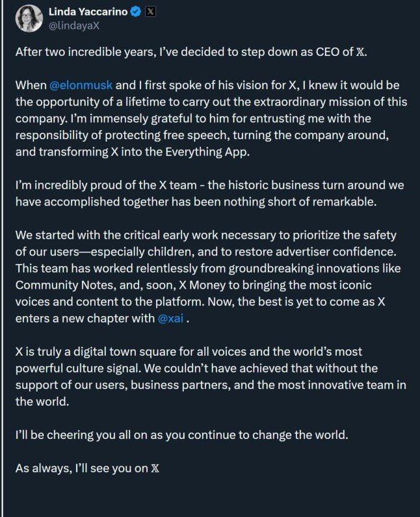
Task: Click the "I'll be cheering you all on" line
Action: tap(181, 435)
